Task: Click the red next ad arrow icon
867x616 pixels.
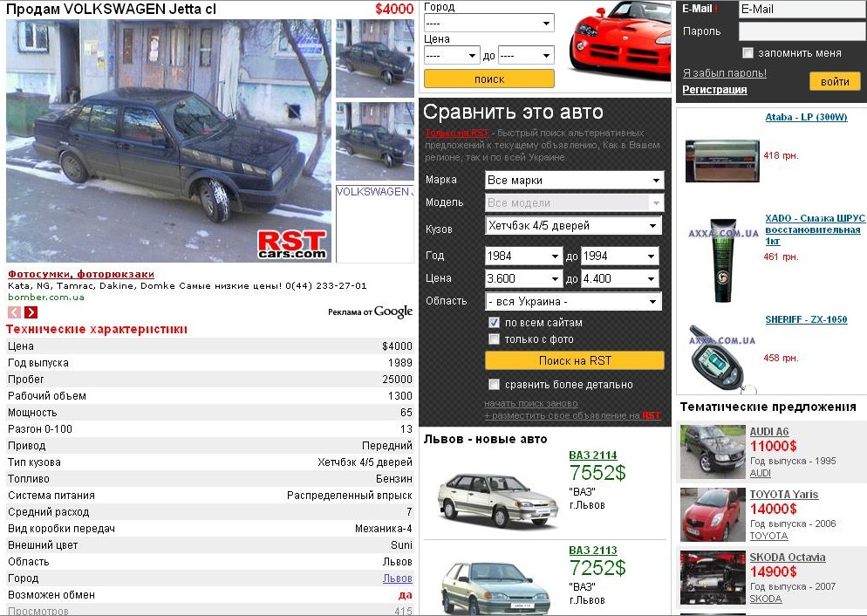Action: tap(31, 312)
